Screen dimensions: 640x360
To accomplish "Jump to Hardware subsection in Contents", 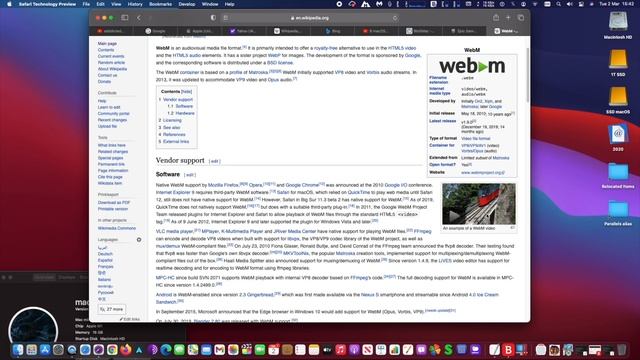I will click(x=185, y=113).
